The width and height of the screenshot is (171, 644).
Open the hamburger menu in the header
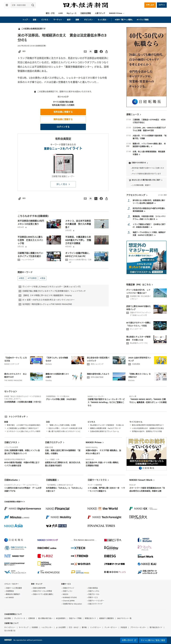[x=7, y=5]
